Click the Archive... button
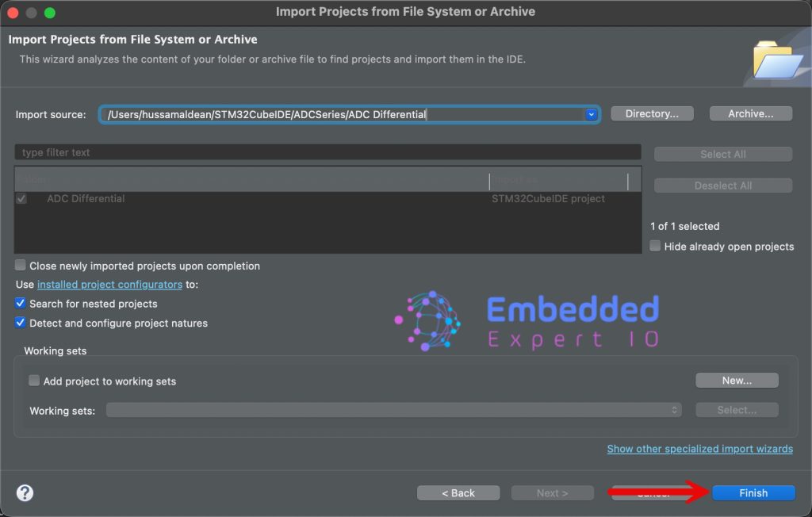 click(750, 113)
